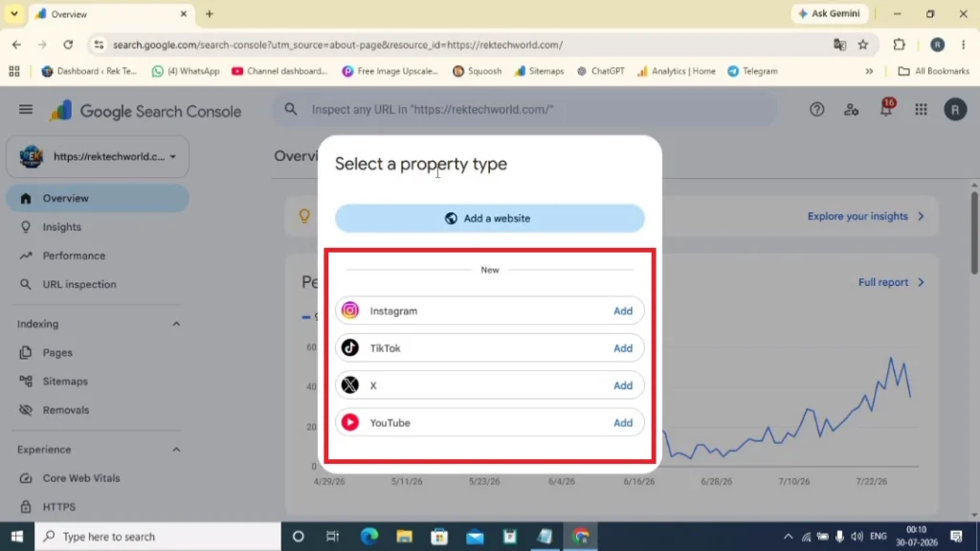
Task: Click the Instagram icon in the dialog
Action: coord(350,311)
